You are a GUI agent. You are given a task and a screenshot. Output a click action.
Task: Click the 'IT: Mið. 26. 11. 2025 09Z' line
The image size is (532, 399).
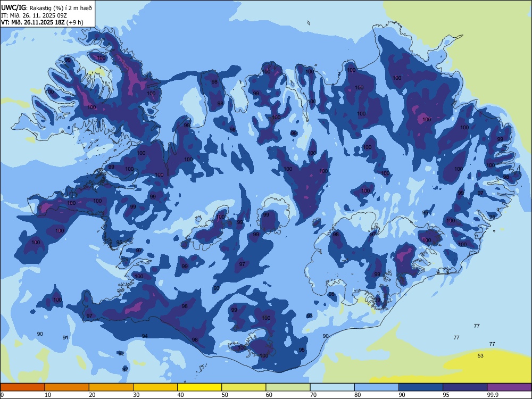click(x=34, y=15)
